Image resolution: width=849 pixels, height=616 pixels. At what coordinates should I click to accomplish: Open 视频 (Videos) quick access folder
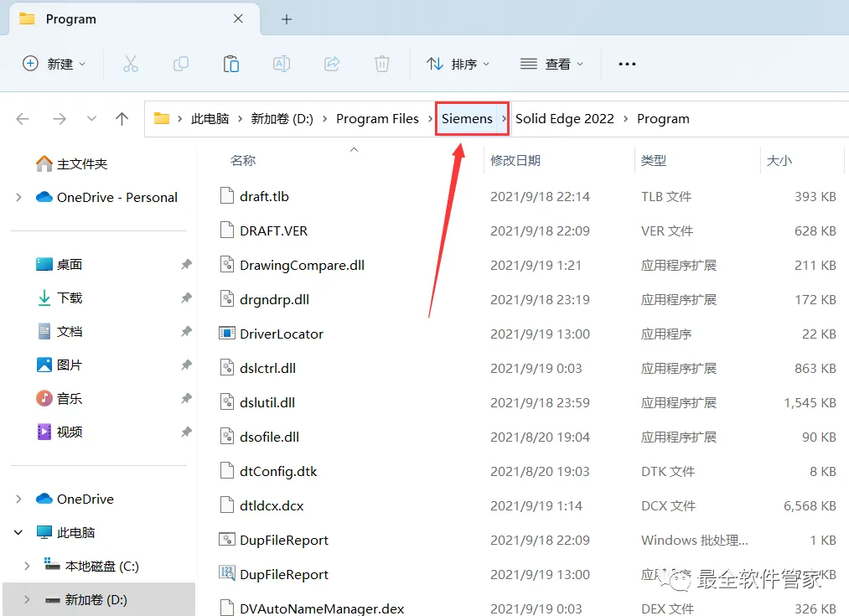click(60, 432)
